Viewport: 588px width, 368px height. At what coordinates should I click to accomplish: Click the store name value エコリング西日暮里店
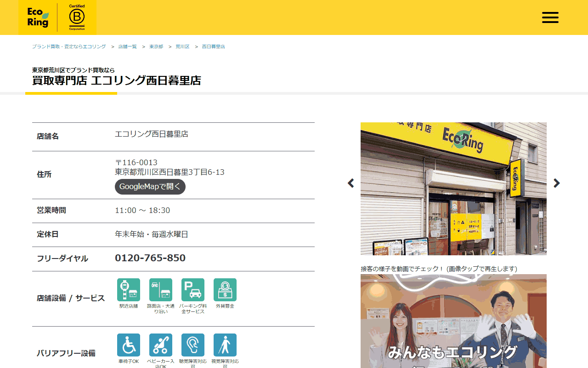[x=152, y=134]
